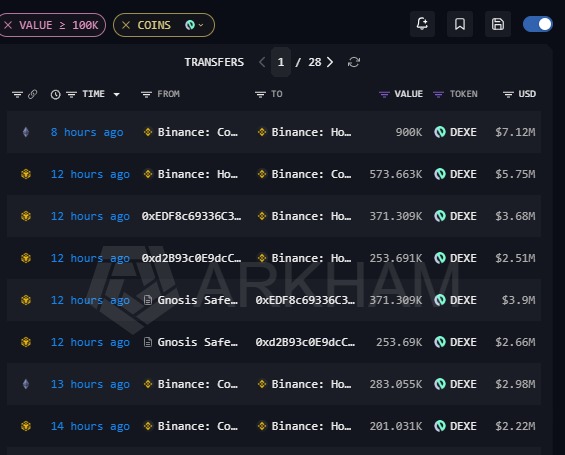Refresh the transfers list
Screen dimensions: 565x455
coord(354,62)
